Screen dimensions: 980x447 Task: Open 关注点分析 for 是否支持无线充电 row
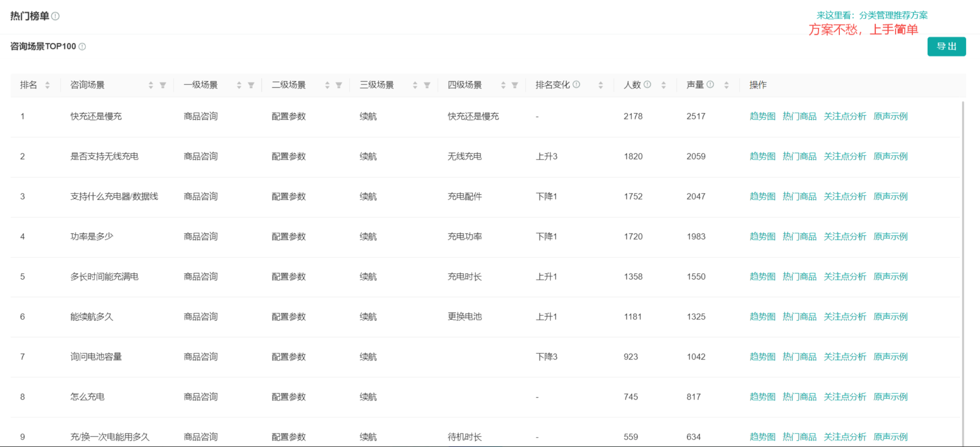pyautogui.click(x=845, y=156)
